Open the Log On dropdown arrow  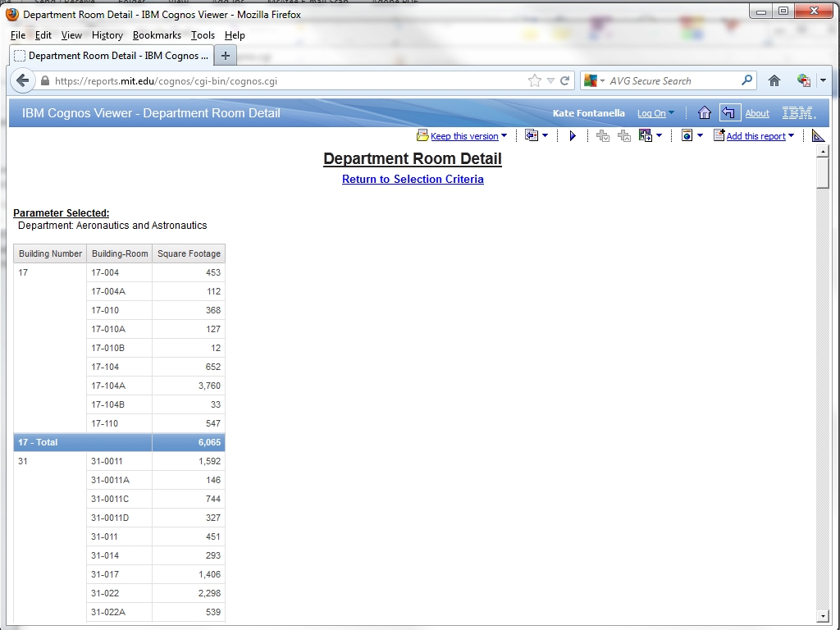pos(671,113)
